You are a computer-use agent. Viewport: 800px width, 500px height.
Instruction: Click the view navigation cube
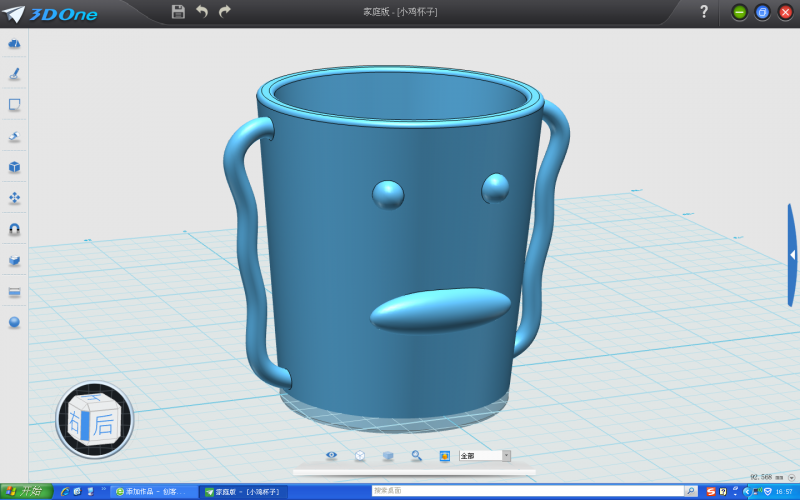click(95, 420)
